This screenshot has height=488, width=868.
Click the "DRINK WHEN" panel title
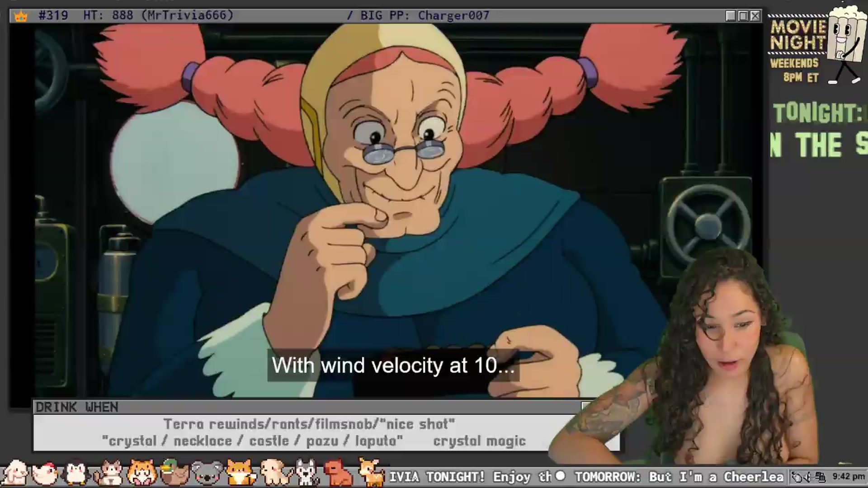77,407
